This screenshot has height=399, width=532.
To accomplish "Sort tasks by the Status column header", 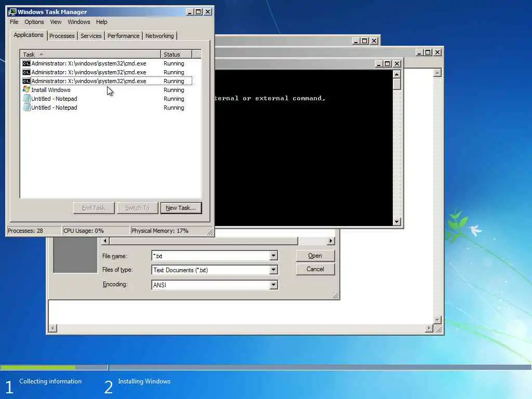I will click(177, 54).
